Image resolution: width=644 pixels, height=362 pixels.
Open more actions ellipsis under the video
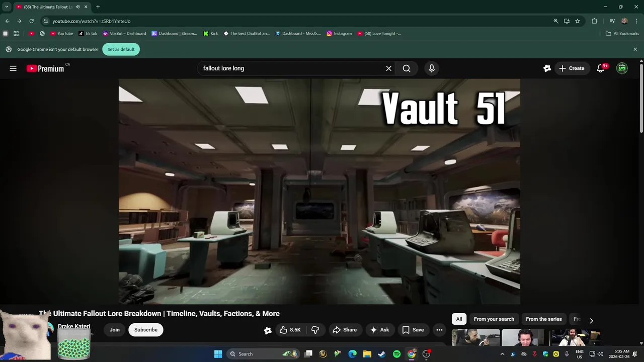pos(439,330)
